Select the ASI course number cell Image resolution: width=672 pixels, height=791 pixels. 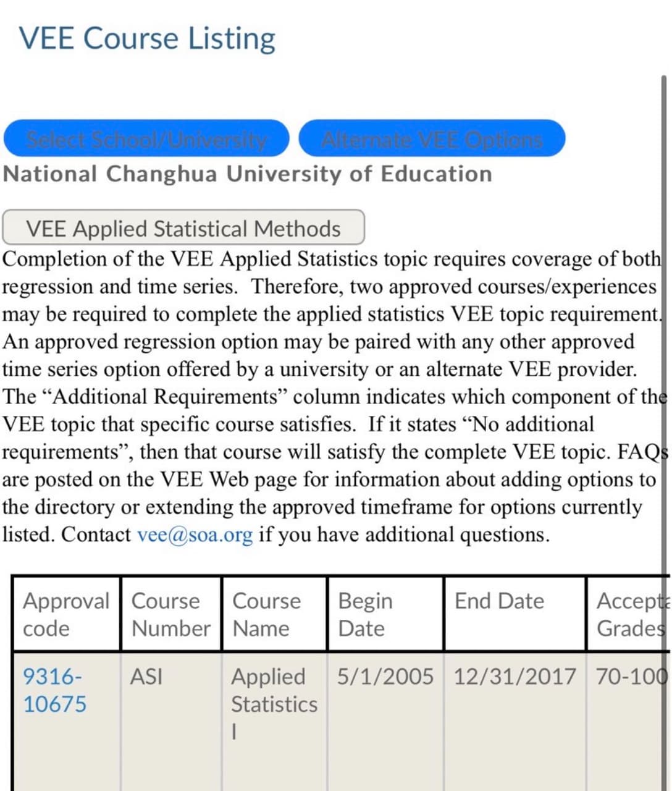point(146,677)
